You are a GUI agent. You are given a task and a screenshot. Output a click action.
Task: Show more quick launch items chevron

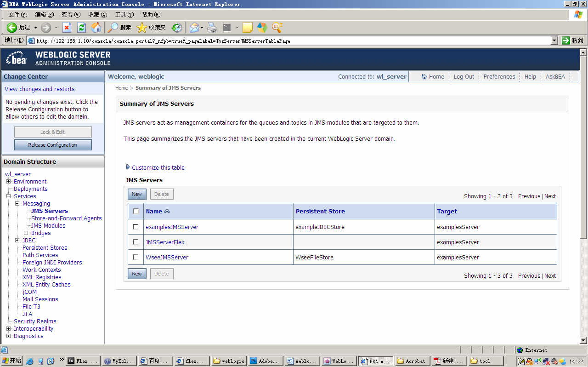(62, 360)
